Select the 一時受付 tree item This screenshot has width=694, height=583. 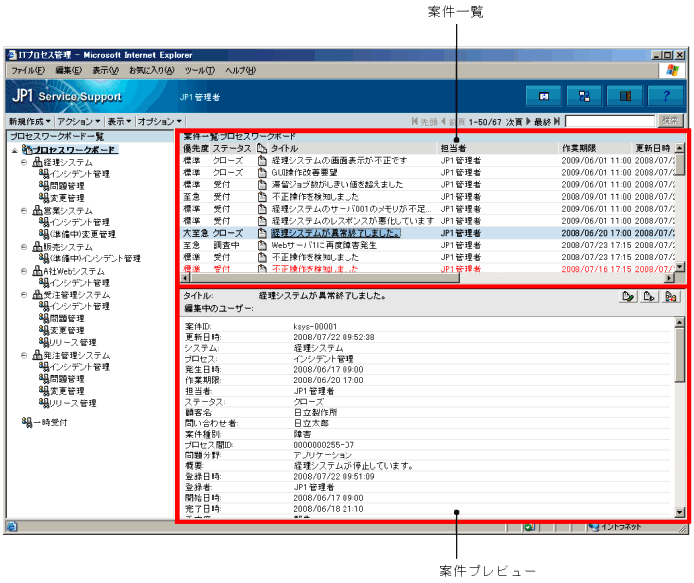click(45, 422)
